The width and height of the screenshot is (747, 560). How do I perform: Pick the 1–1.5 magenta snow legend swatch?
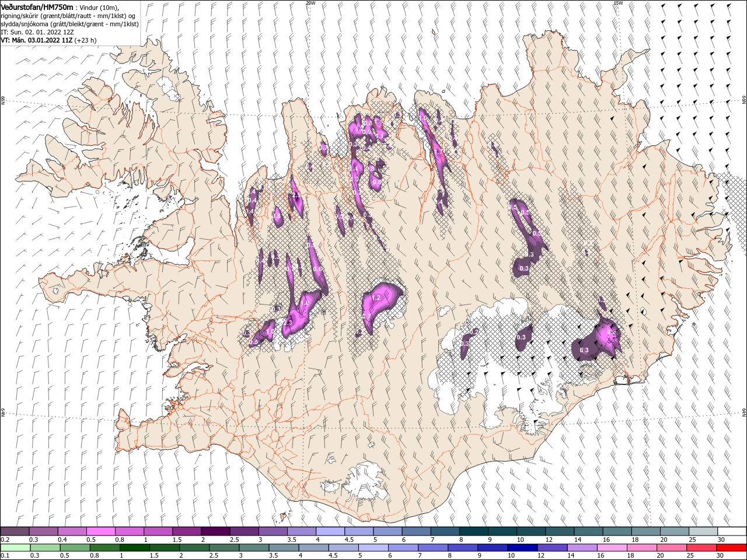pos(158,531)
